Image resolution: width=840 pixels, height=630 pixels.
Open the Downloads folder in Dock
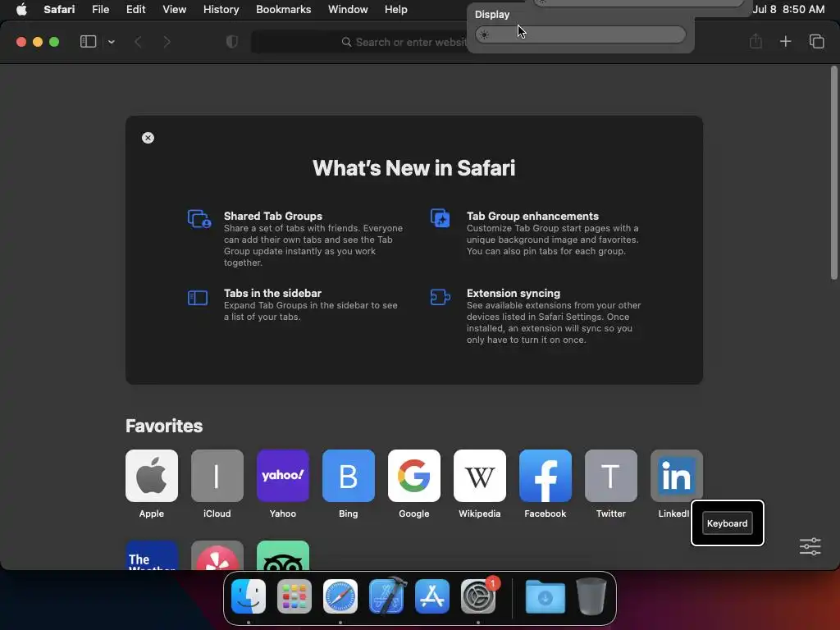tap(545, 597)
